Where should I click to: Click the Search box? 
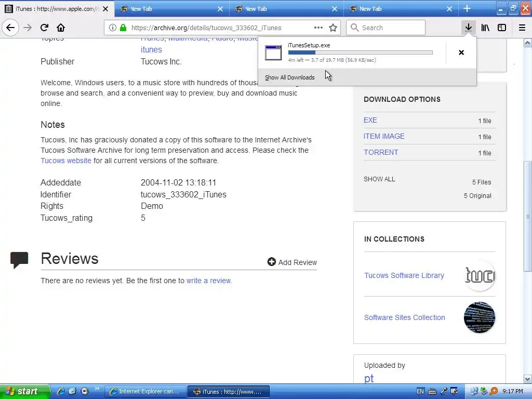(x=386, y=28)
